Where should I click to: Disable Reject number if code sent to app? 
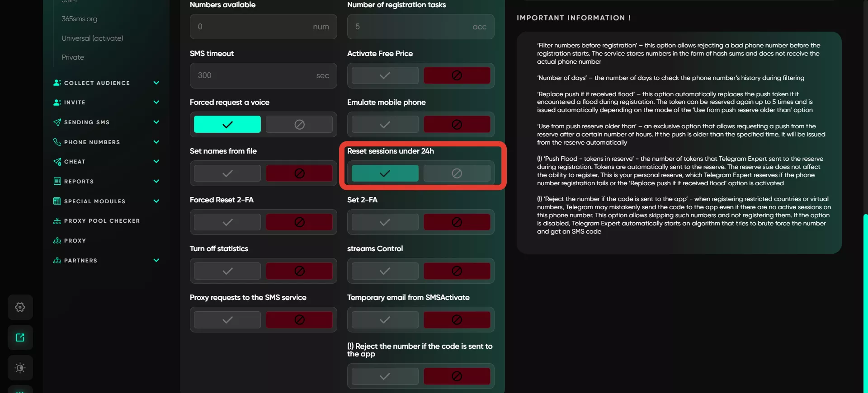[457, 376]
